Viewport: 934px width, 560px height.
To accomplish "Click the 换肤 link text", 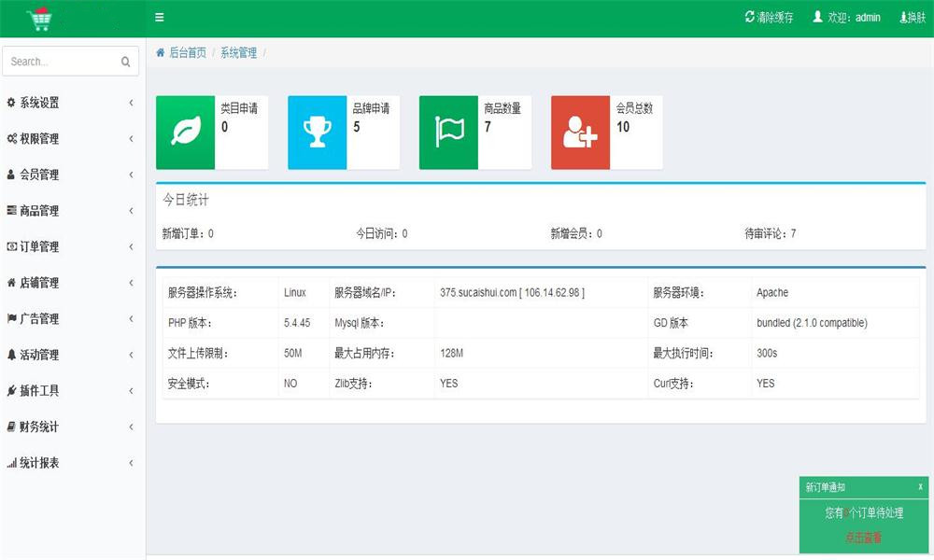I will 917,17.
